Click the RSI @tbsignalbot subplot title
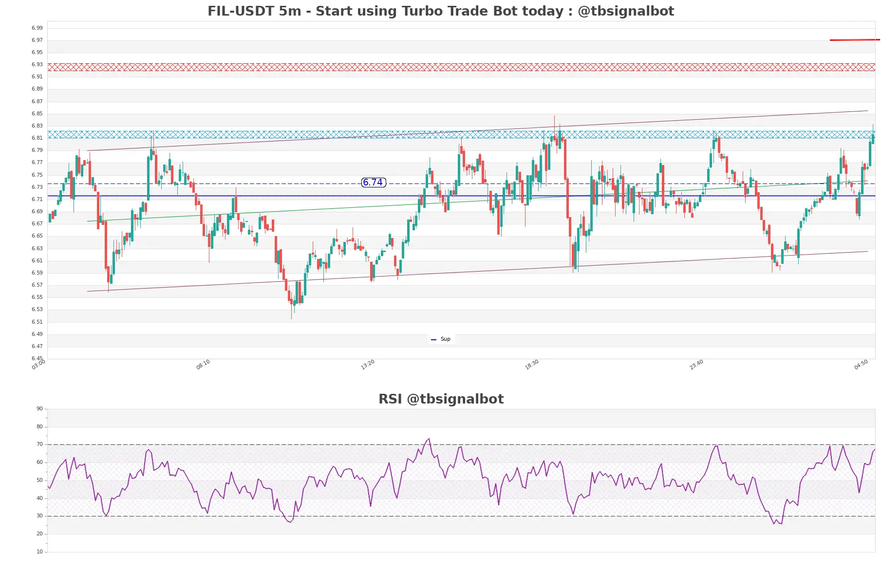 coord(441,399)
